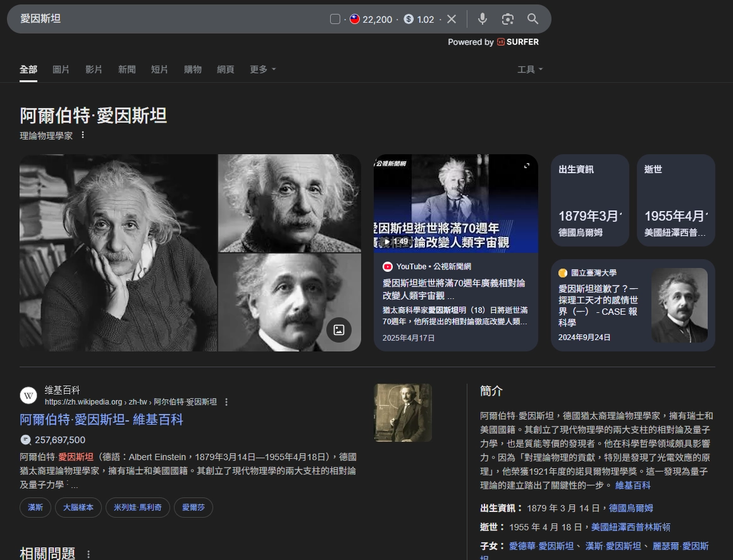Clear the search box with the X icon
Screen dimensions: 733x560
(451, 19)
